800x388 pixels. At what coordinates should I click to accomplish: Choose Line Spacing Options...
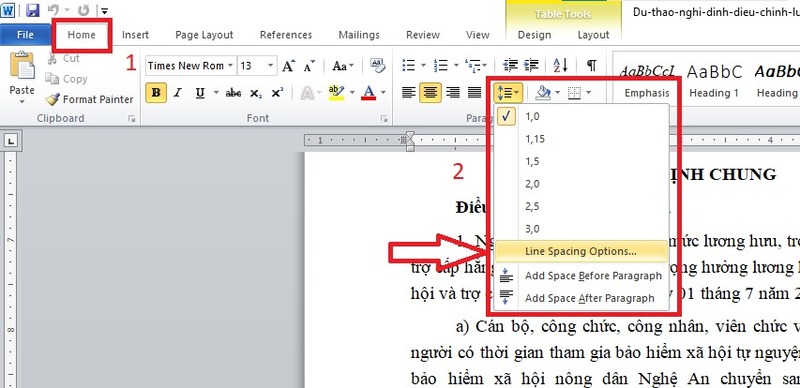click(582, 251)
